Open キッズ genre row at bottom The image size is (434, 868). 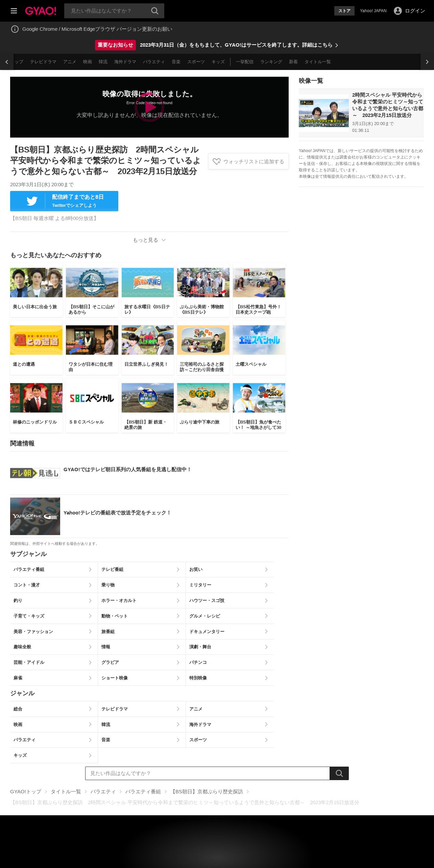coord(54,755)
